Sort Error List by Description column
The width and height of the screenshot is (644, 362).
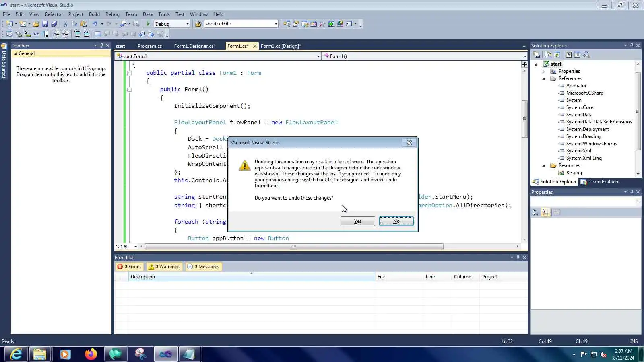[x=252, y=277]
